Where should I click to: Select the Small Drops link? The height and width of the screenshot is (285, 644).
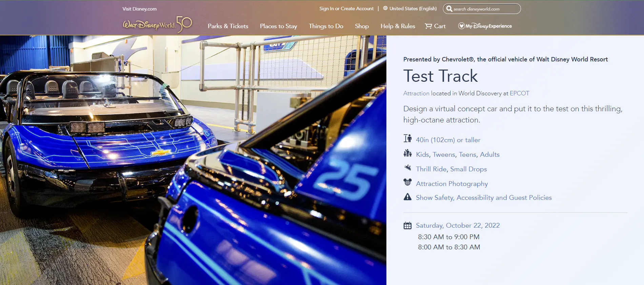pyautogui.click(x=468, y=169)
